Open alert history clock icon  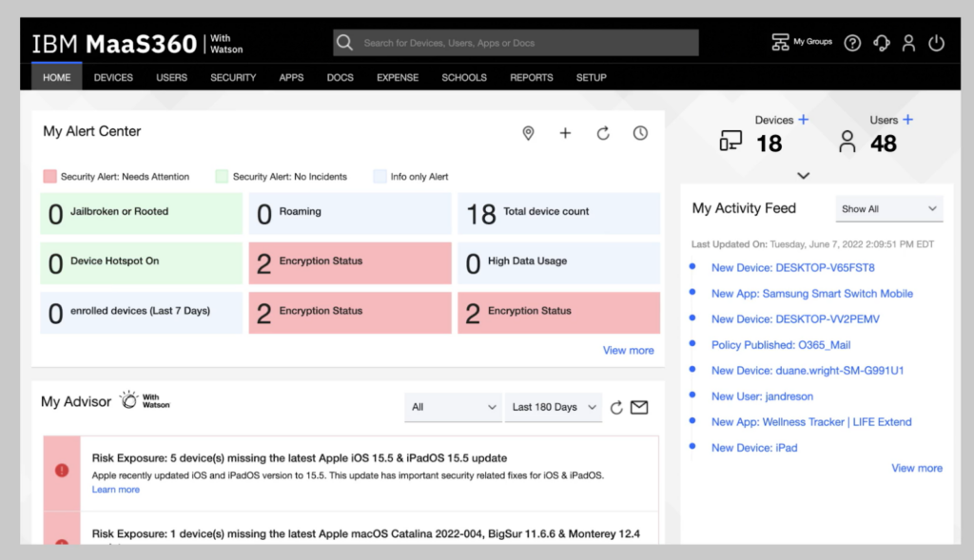(640, 133)
